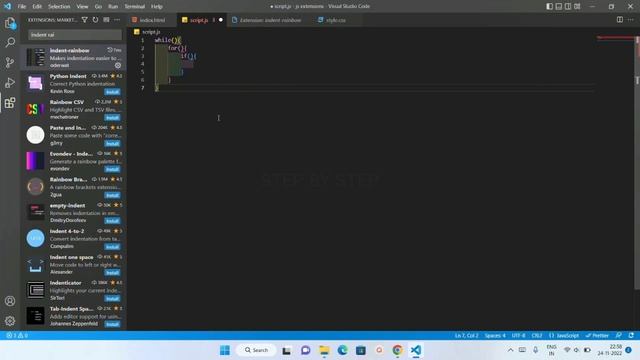Open notifications bell in status bar
The height and width of the screenshot is (360, 640).
(631, 336)
